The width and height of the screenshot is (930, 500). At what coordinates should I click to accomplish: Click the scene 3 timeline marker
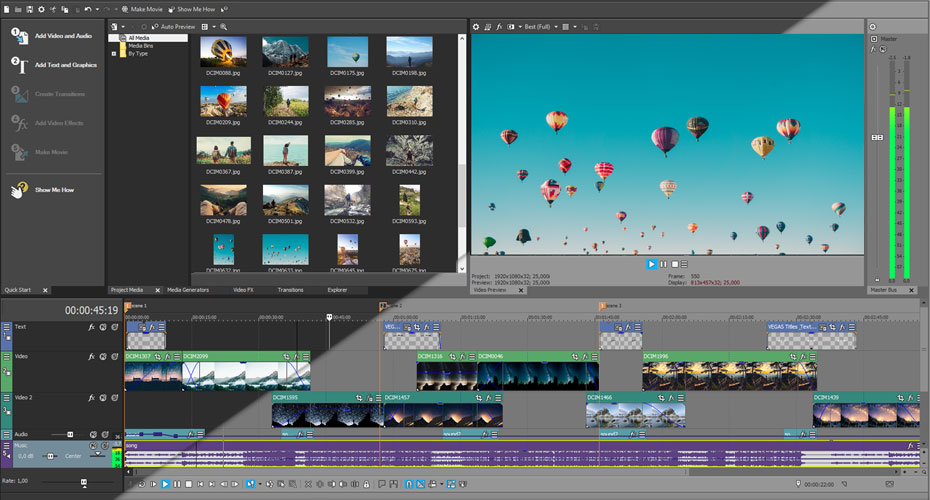click(x=603, y=306)
